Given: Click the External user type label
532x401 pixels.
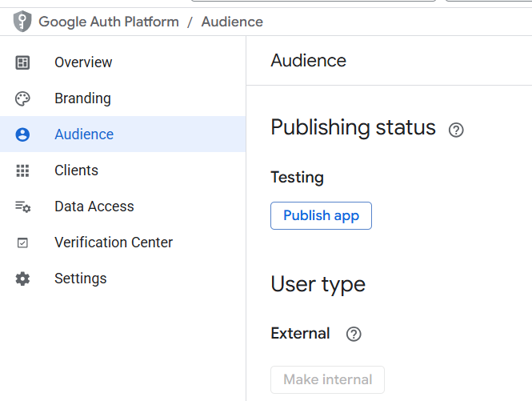Looking at the screenshot, I should point(300,333).
